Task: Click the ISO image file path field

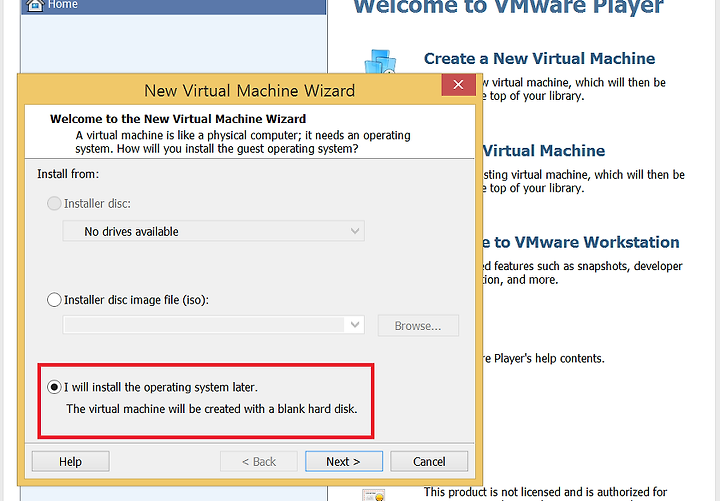Action: (204, 325)
